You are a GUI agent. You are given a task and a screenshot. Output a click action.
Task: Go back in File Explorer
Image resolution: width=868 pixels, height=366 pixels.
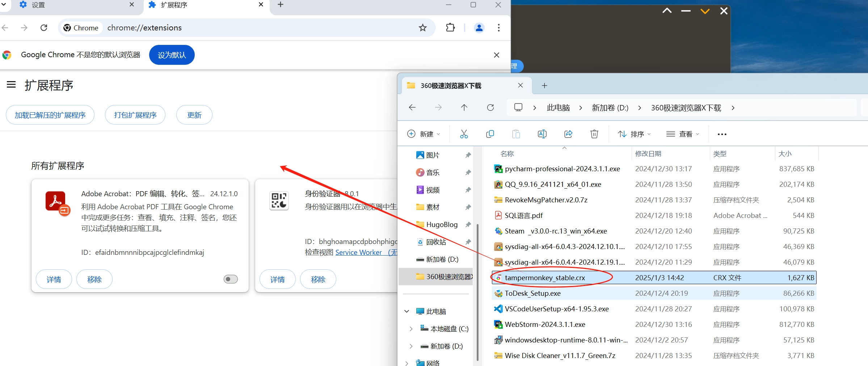(412, 108)
